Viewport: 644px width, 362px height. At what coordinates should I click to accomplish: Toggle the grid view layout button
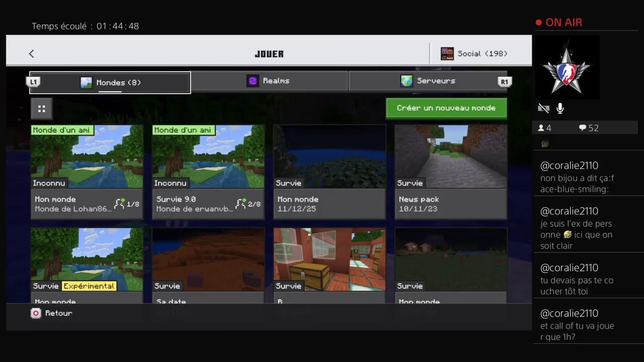42,108
